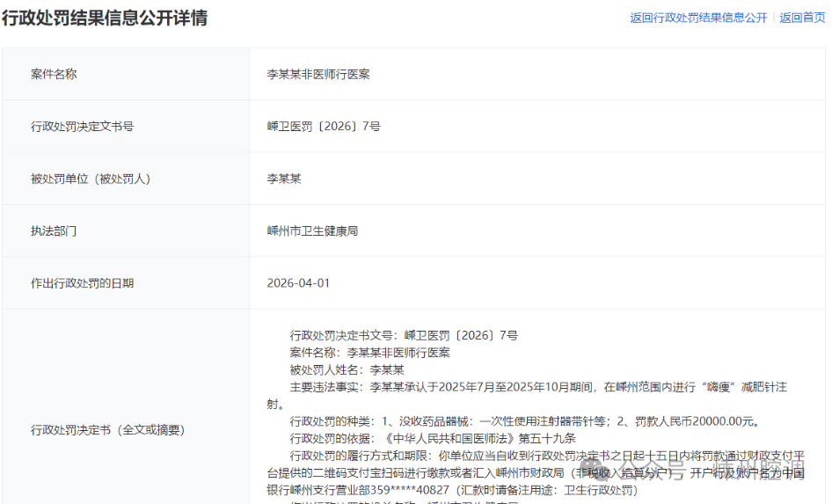832x504 pixels.
Task: Open 返回行政处罚结果信息公开 link
Action: click(x=698, y=18)
